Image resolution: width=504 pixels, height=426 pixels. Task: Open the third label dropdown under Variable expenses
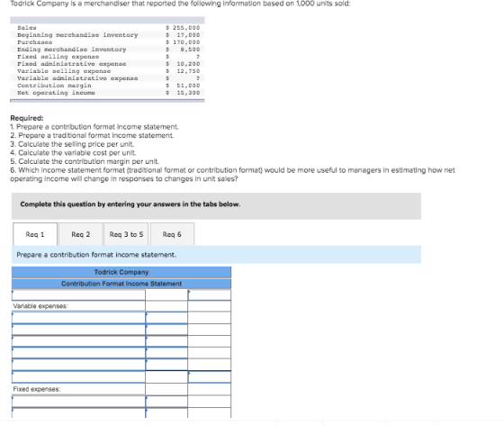coord(78,341)
